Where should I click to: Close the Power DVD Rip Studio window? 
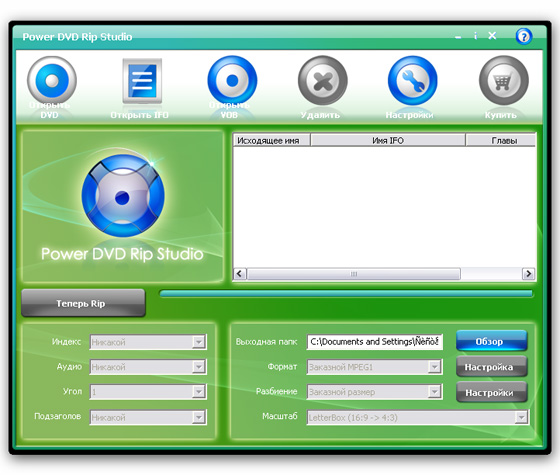pyautogui.click(x=492, y=36)
